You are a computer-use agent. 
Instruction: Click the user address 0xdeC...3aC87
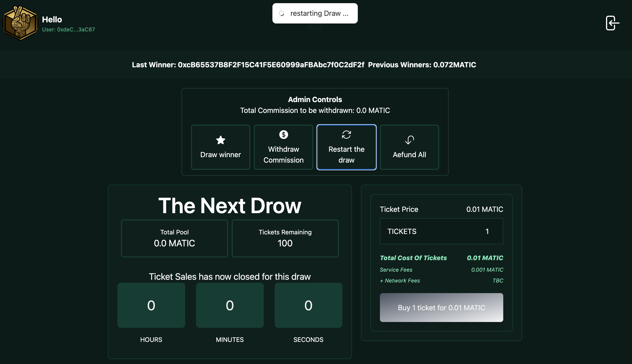[68, 29]
